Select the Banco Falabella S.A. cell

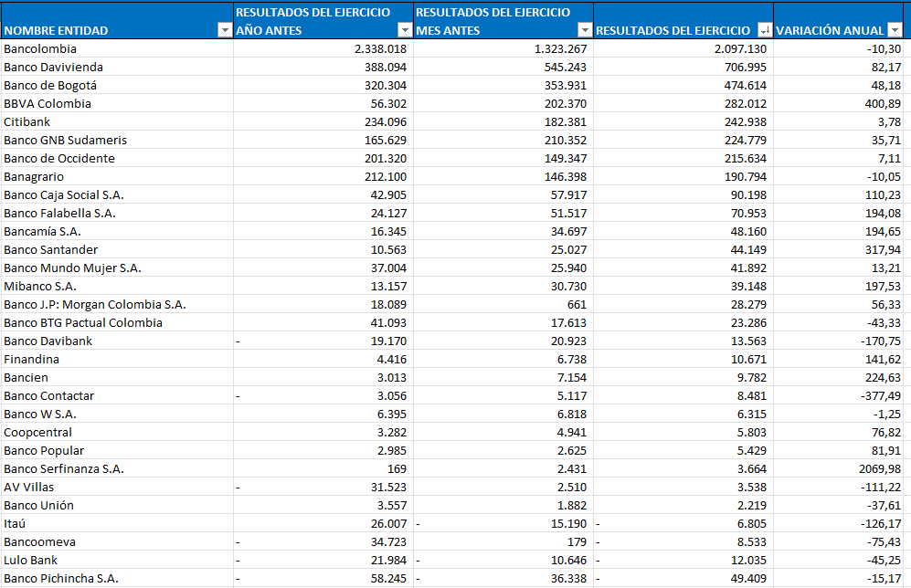[117, 213]
